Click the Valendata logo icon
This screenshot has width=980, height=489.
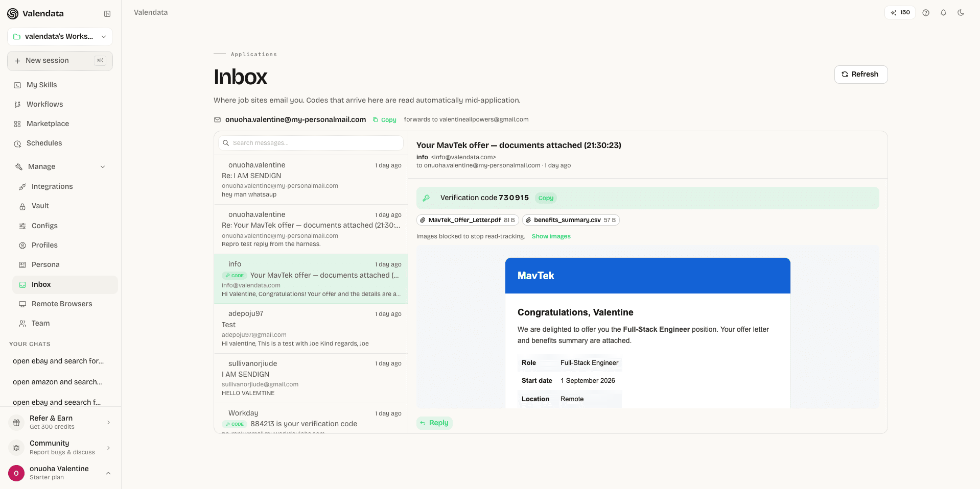[13, 14]
